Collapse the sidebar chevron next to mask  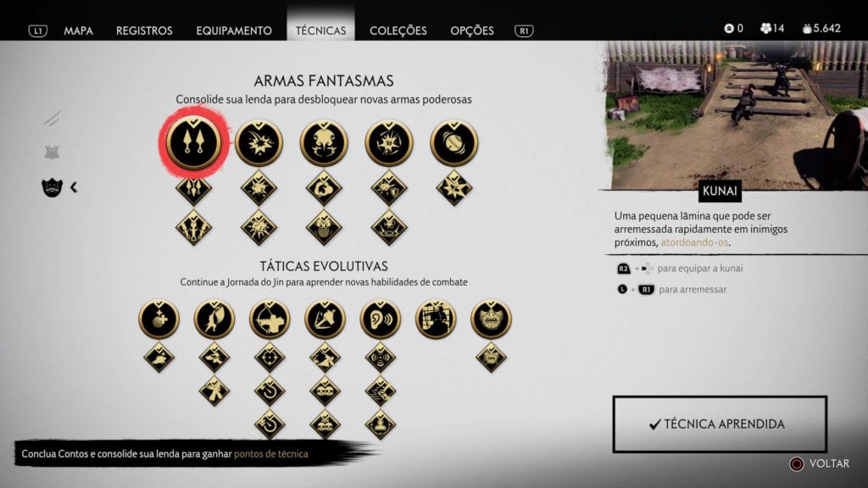click(x=74, y=187)
